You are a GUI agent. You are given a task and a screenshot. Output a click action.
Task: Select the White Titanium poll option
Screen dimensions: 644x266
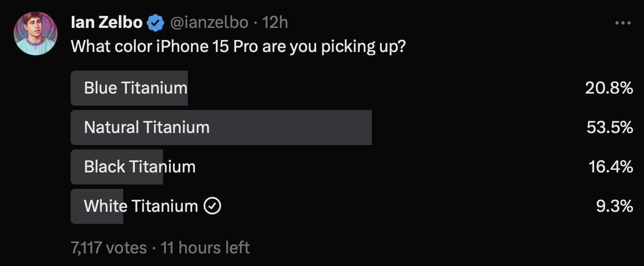141,206
